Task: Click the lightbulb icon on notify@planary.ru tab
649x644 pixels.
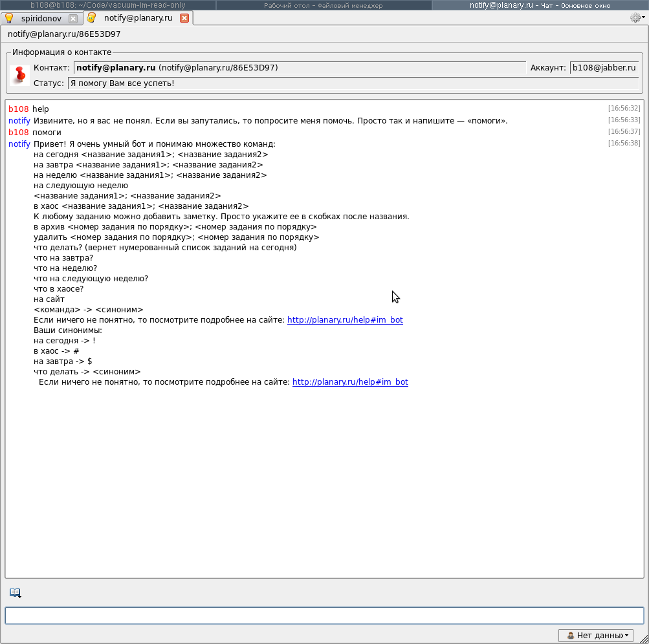Action: tap(91, 18)
